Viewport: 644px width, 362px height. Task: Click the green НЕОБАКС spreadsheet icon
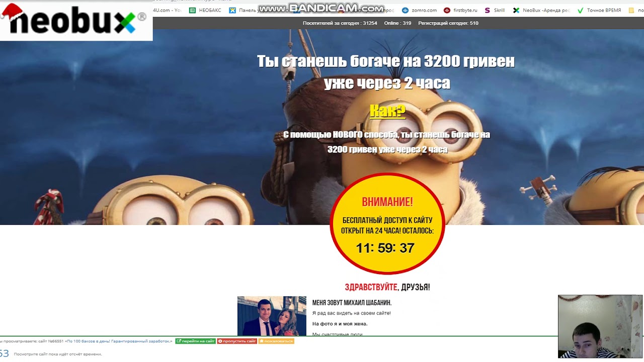pos(192,10)
